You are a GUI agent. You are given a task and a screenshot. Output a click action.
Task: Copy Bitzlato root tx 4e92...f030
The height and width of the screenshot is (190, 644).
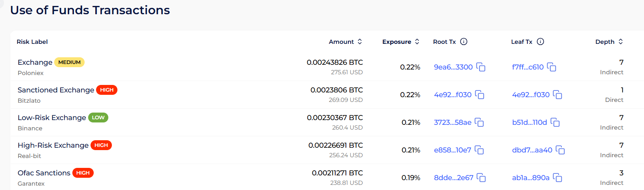point(480,95)
